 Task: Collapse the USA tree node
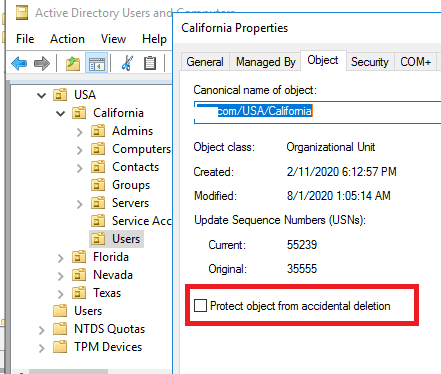(x=41, y=96)
